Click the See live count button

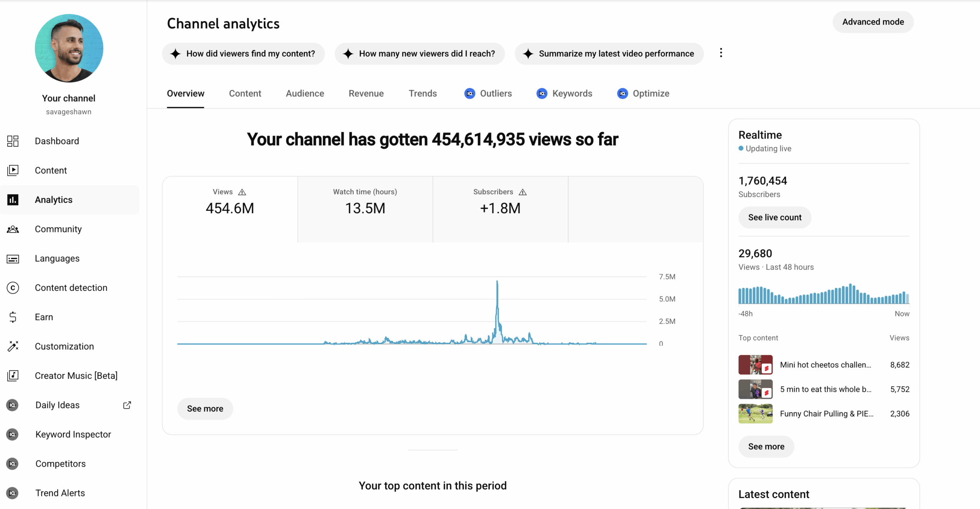pos(774,217)
